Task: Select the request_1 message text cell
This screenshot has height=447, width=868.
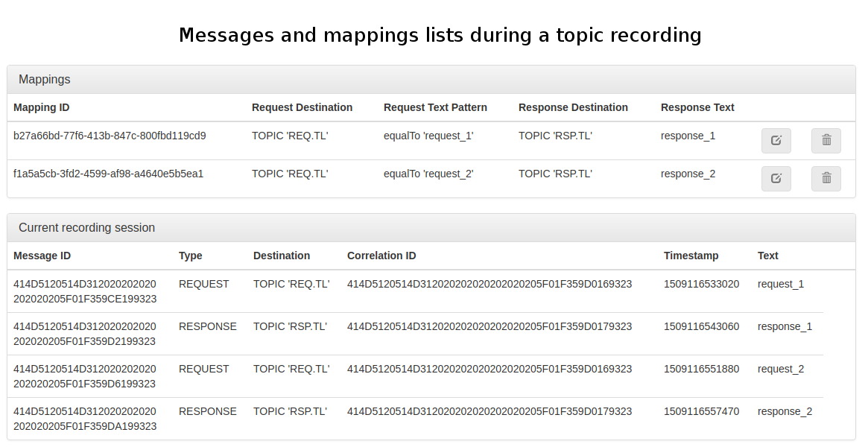Action: point(781,285)
